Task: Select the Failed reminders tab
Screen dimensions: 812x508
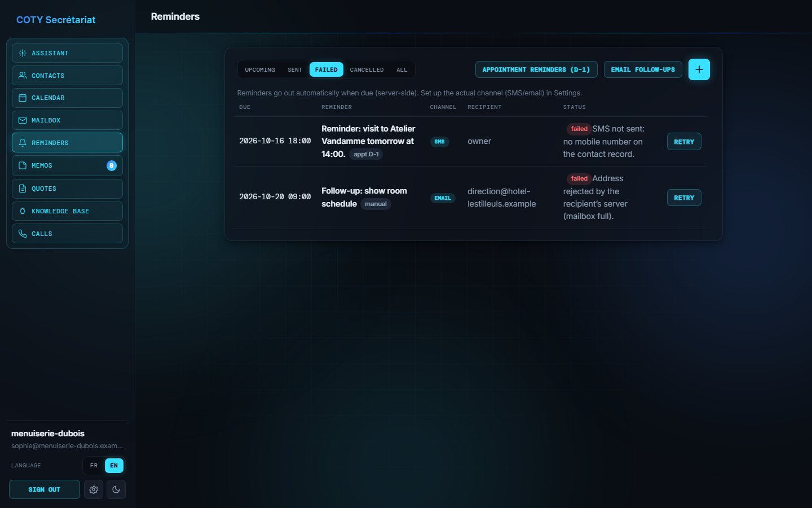Action: (x=326, y=69)
